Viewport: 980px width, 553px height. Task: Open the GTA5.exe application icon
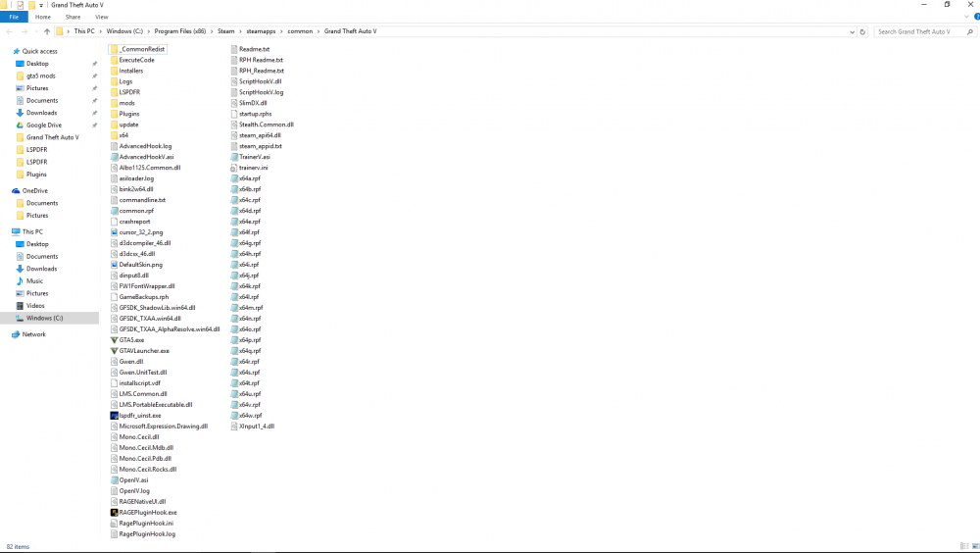pyautogui.click(x=114, y=340)
